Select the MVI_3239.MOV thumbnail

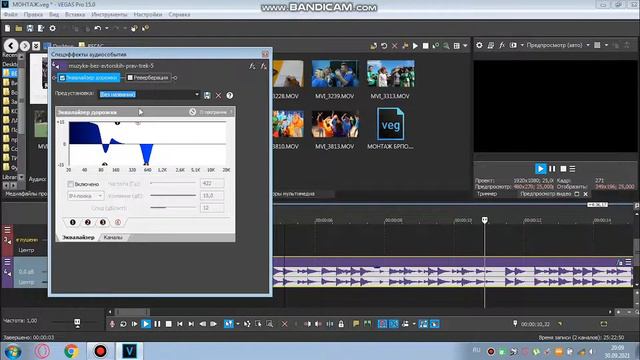pos(335,74)
